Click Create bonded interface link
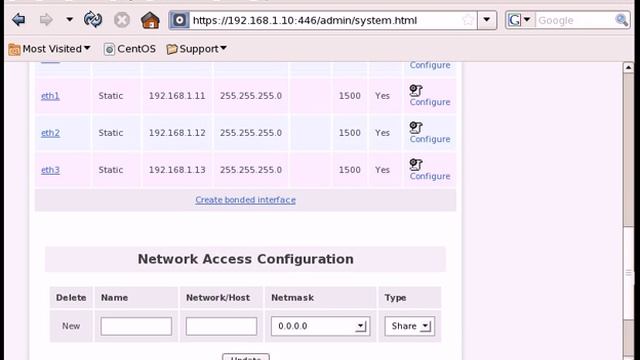 pyautogui.click(x=245, y=200)
